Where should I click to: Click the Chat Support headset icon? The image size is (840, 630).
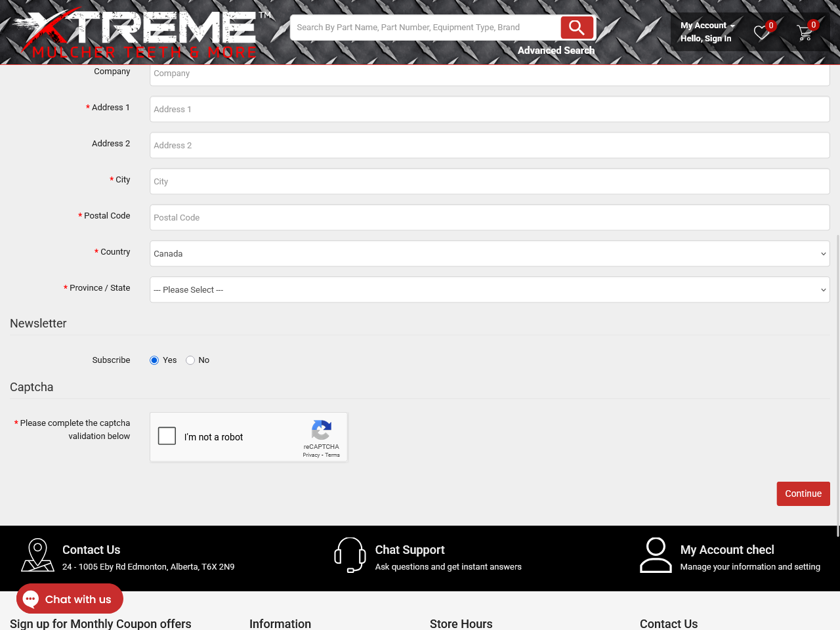pos(350,555)
